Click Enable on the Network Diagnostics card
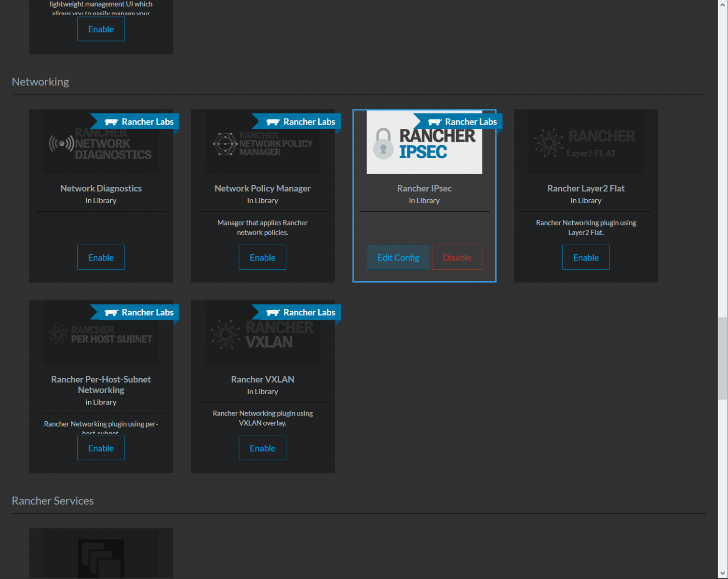The image size is (728, 579). [101, 257]
